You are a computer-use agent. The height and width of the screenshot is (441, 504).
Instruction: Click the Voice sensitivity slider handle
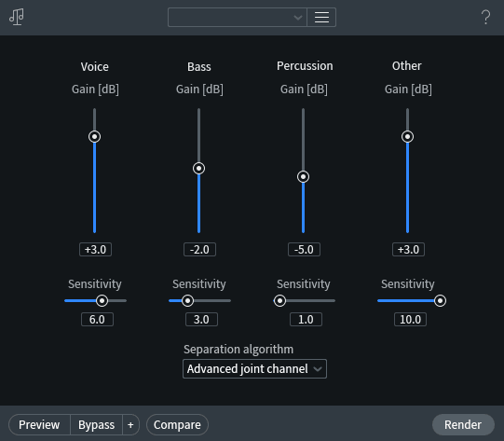coord(102,301)
